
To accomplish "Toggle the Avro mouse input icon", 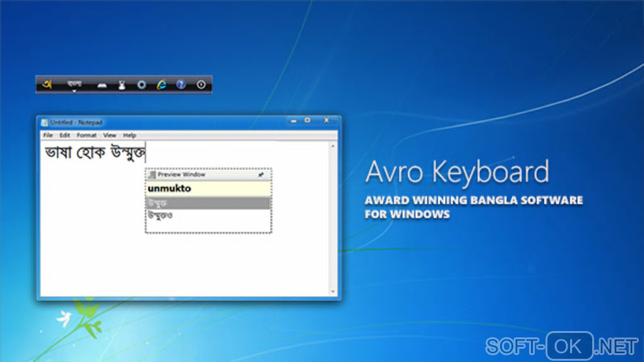I will click(122, 85).
